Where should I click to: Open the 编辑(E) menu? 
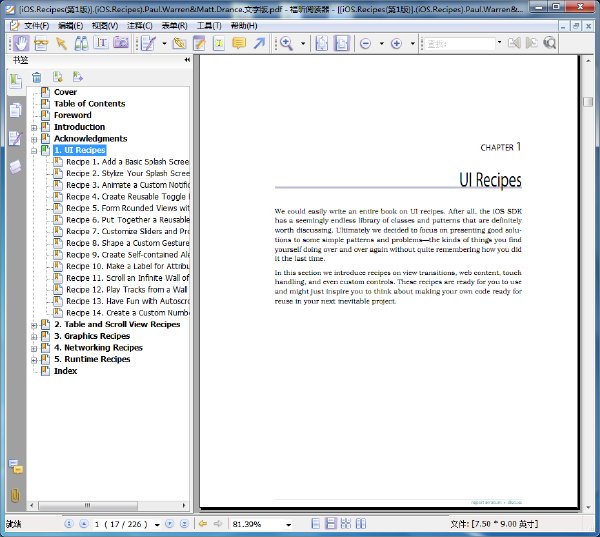(70, 26)
